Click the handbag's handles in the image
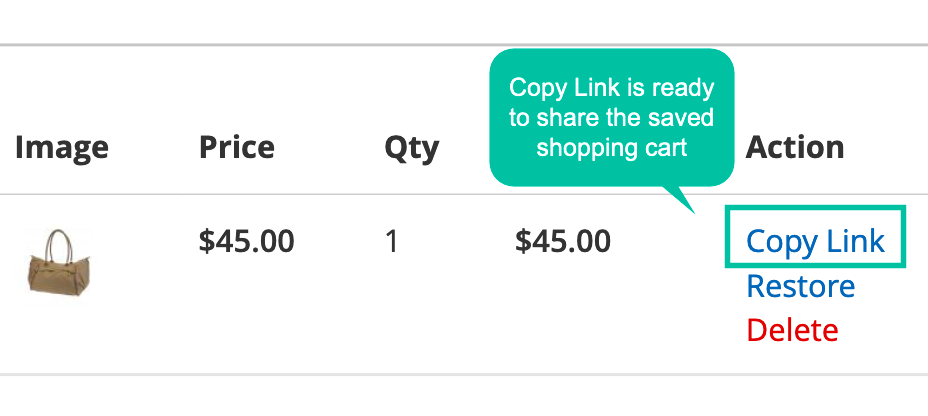The width and height of the screenshot is (928, 416). point(60,244)
